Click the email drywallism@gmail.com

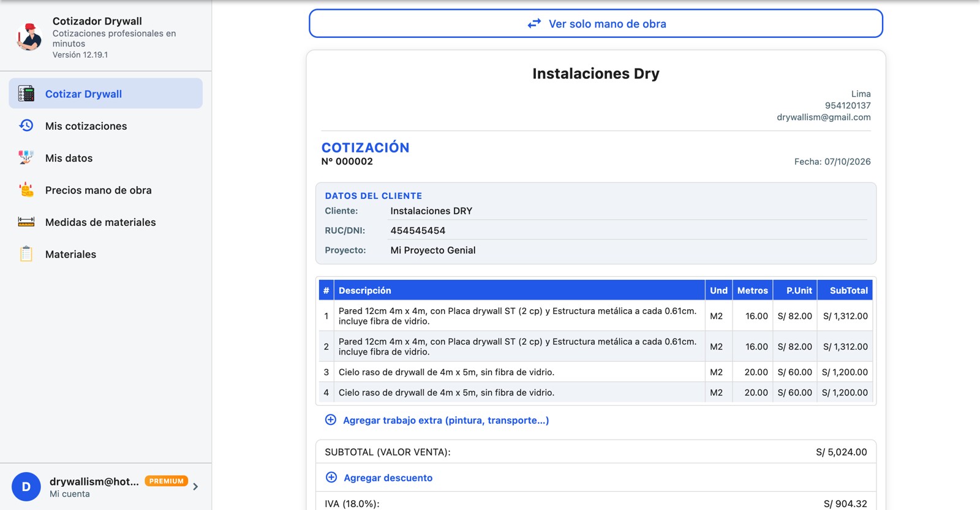tap(823, 117)
